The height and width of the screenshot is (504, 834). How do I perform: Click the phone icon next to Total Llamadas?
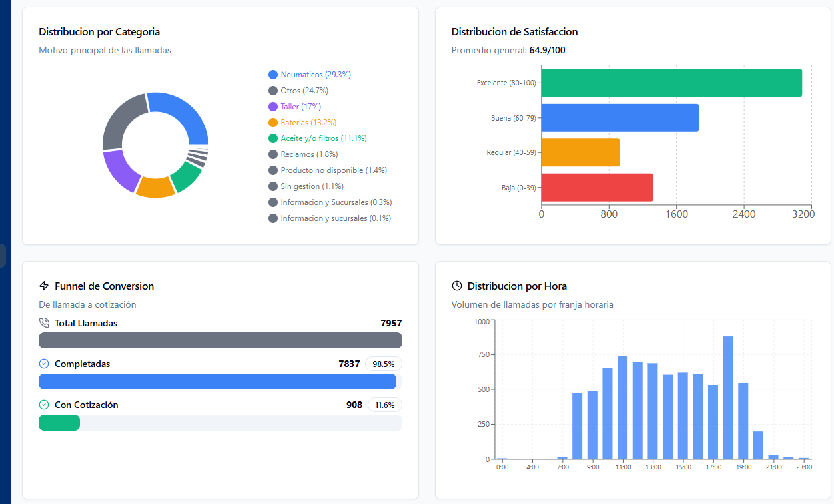pos(44,323)
